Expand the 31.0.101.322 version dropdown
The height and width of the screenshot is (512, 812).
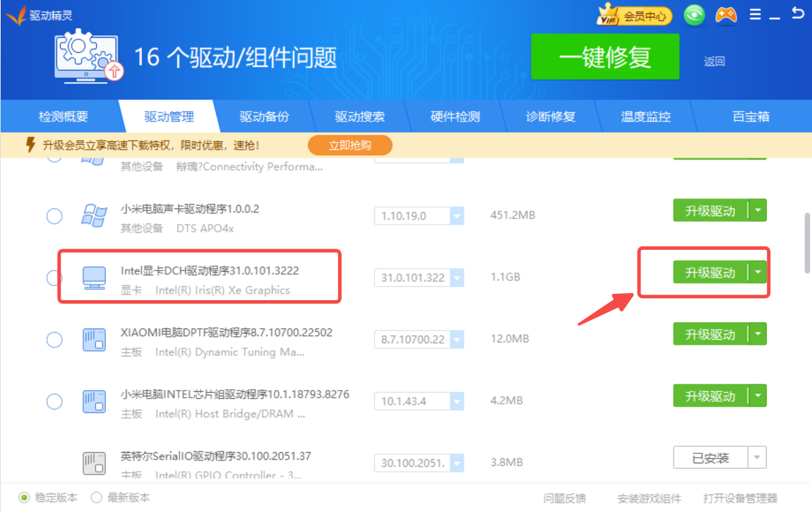(x=457, y=278)
